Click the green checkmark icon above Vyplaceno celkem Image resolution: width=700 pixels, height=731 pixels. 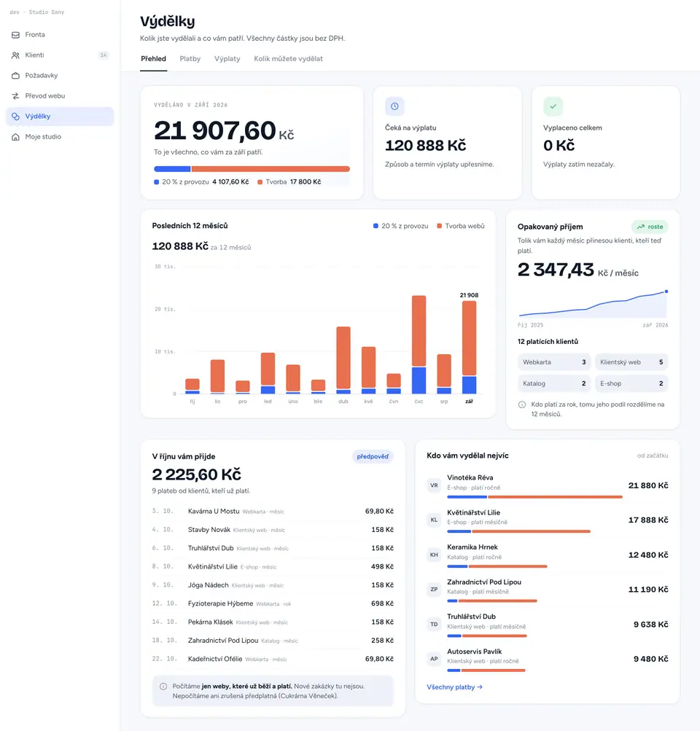pos(553,106)
